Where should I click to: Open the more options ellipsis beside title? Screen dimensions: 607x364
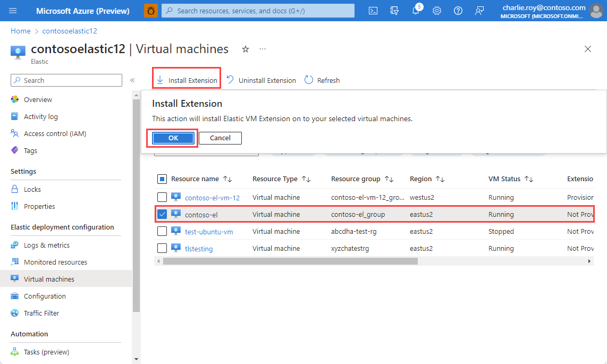263,49
